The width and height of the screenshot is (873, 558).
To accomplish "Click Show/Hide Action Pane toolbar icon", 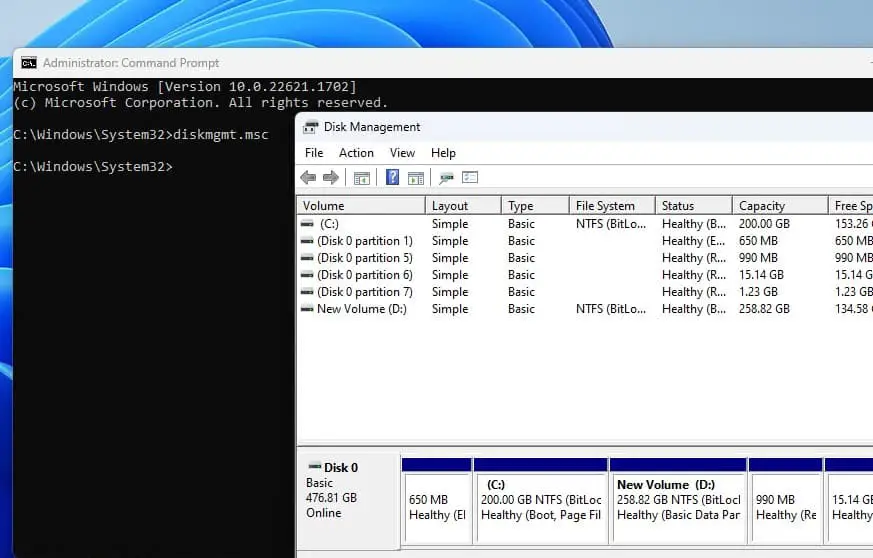I will pyautogui.click(x=416, y=178).
